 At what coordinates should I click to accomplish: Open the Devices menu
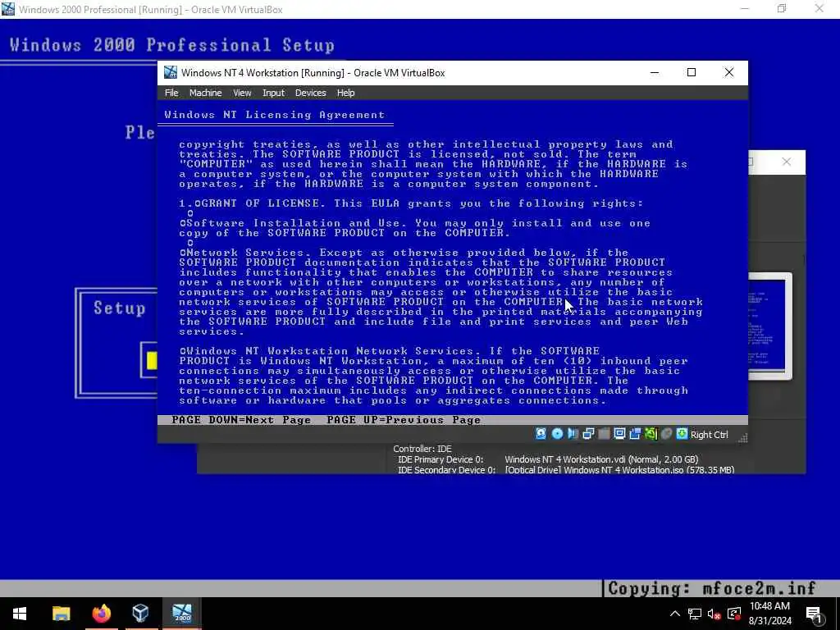(310, 93)
